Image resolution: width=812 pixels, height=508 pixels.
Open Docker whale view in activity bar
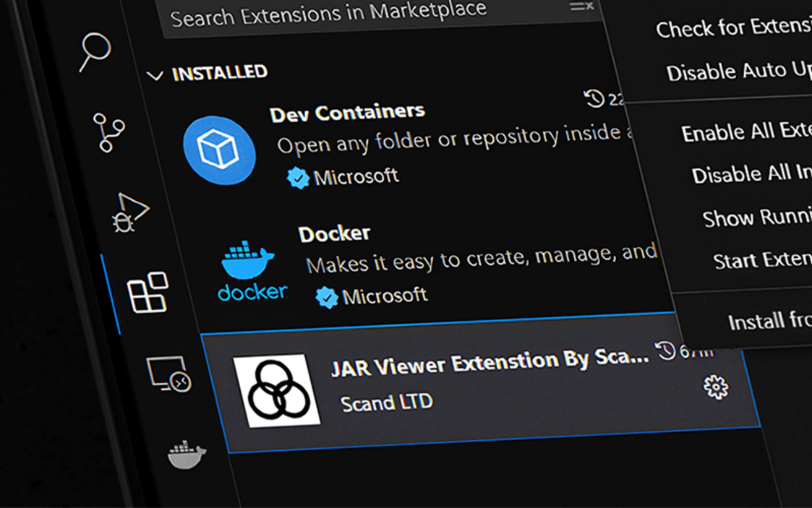coord(187,455)
